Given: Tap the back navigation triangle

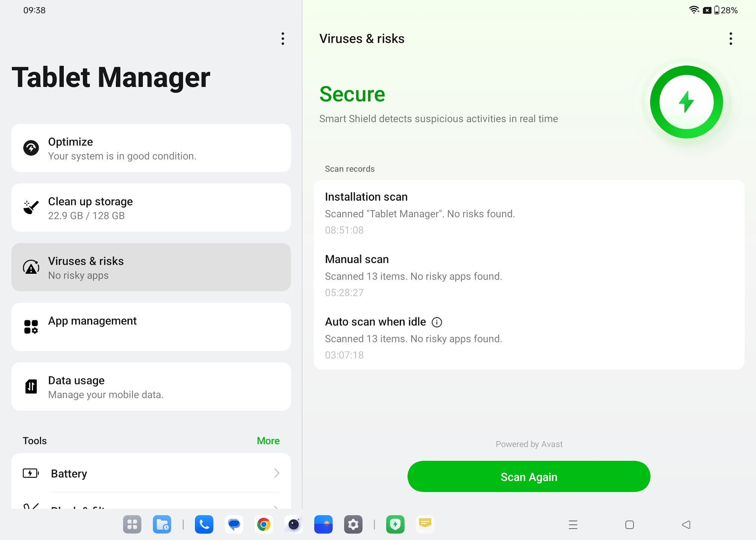Looking at the screenshot, I should 686,525.
